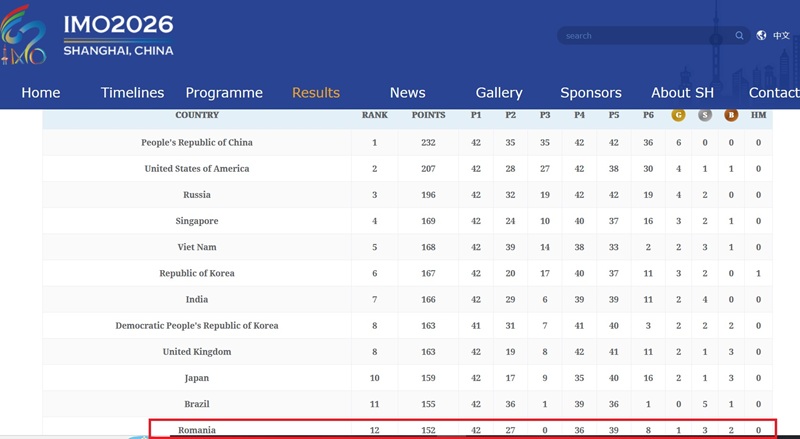Click Russia's points value 196

click(429, 194)
